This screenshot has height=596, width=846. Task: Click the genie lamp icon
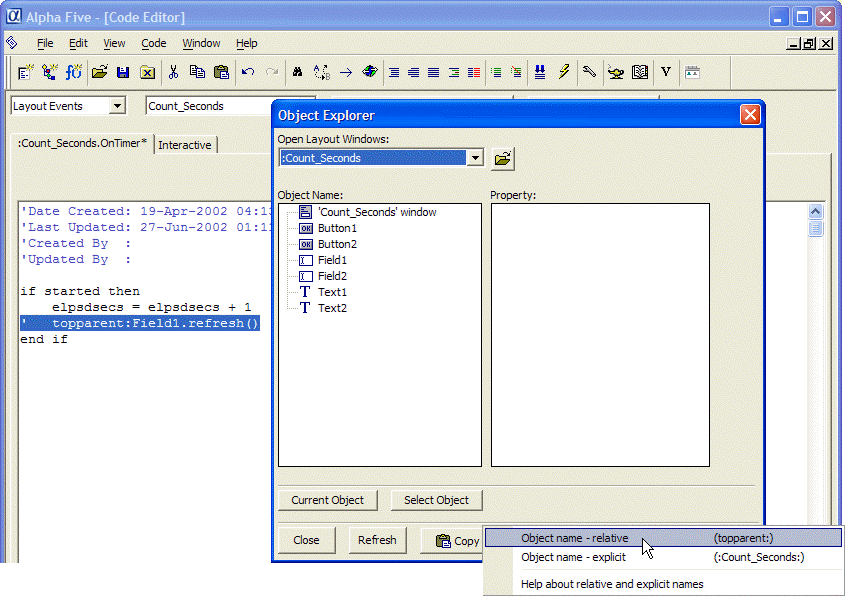[x=616, y=72]
